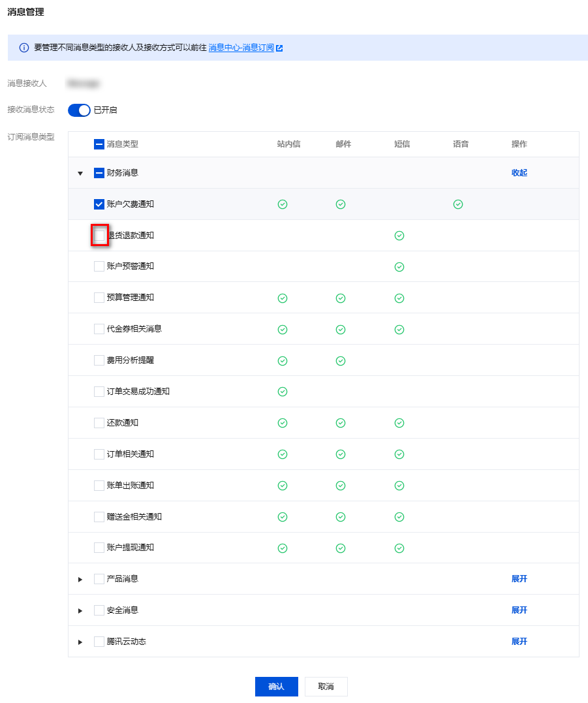This screenshot has width=588, height=703.
Task: Check the 腾讯云动态 checkbox
Action: pos(99,642)
